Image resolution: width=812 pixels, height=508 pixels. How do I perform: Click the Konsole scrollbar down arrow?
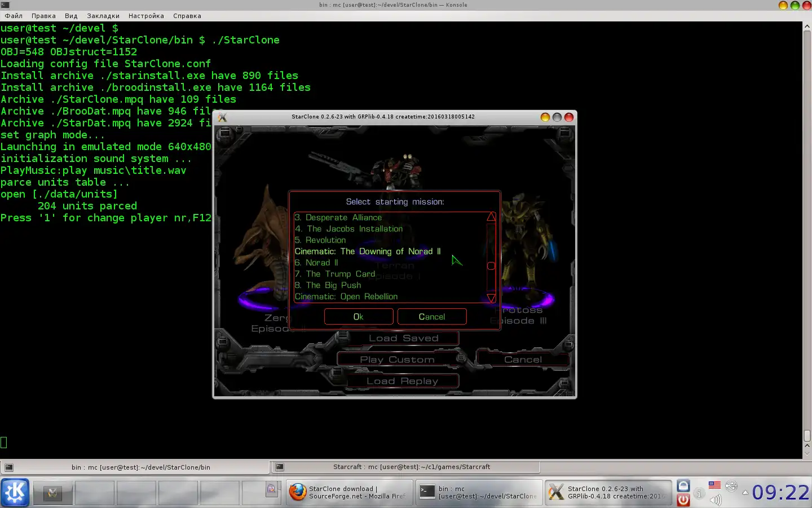click(x=807, y=453)
